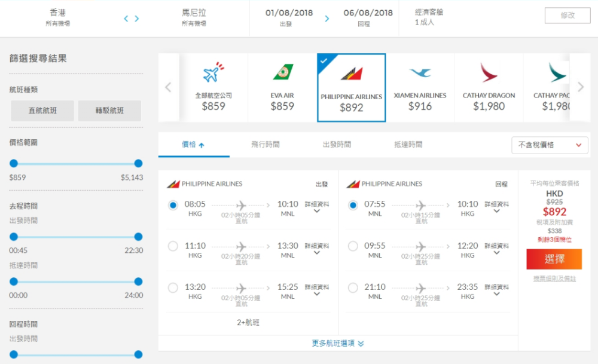Click arrow between departure and return dates

click(x=327, y=19)
